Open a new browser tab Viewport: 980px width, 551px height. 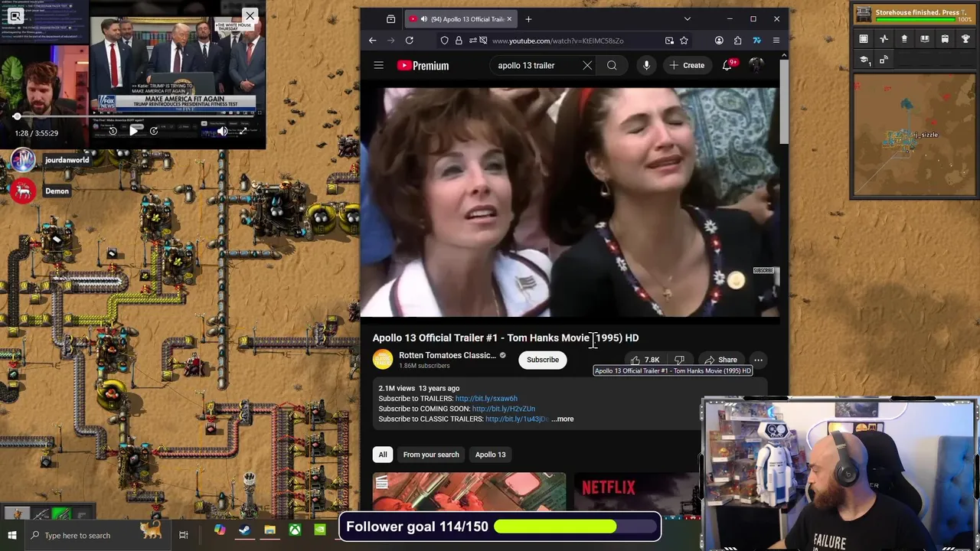(528, 19)
